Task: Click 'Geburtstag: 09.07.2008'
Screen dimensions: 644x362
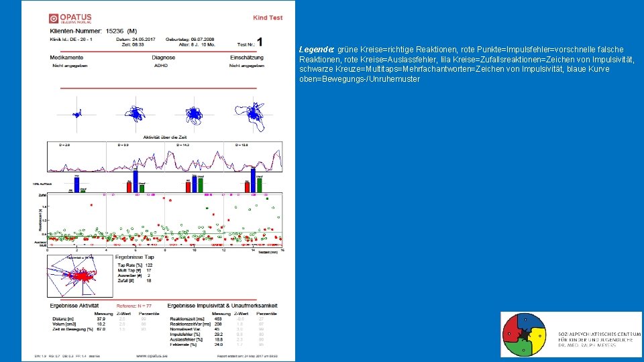Action: pos(190,40)
